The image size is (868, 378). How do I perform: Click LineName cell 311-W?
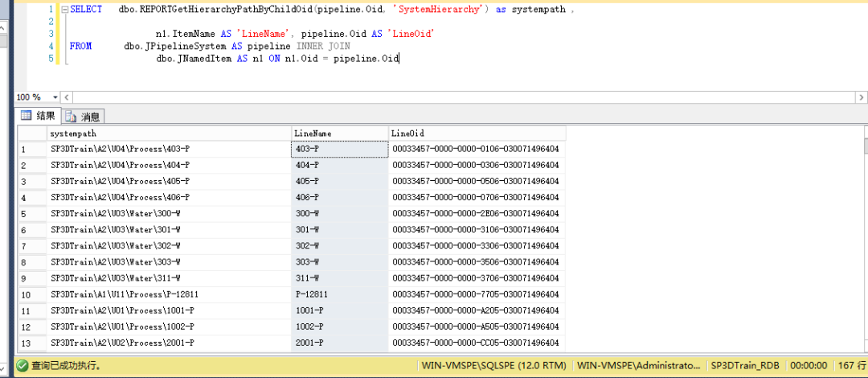click(340, 277)
